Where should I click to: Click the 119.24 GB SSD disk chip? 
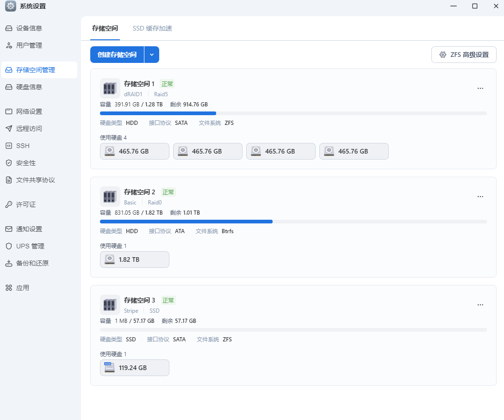[x=135, y=368]
